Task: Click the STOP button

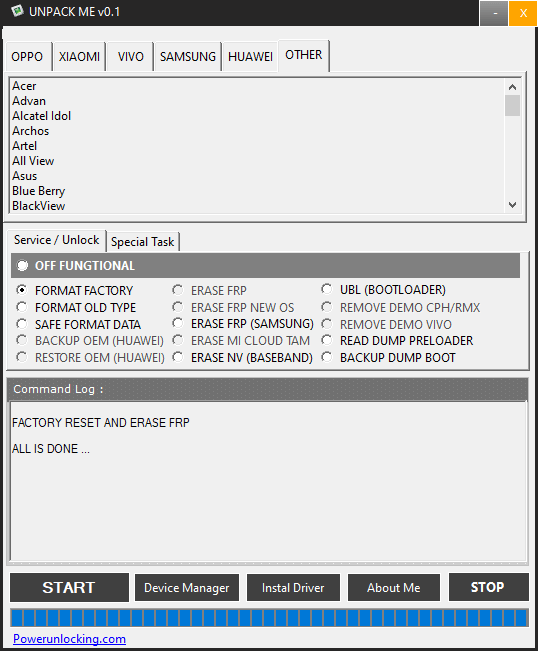Action: coord(489,587)
